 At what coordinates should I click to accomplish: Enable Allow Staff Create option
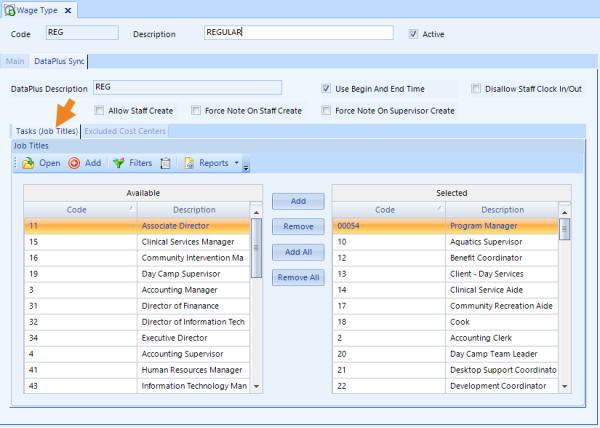[99, 111]
